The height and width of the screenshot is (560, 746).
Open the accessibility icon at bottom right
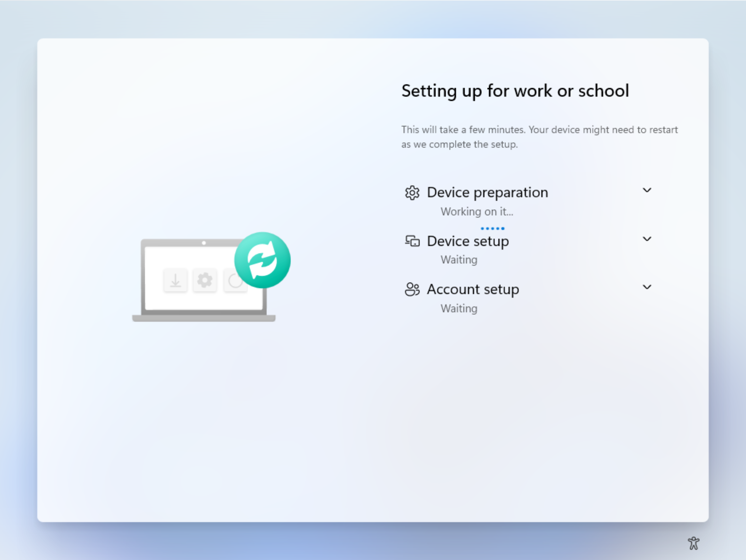694,543
